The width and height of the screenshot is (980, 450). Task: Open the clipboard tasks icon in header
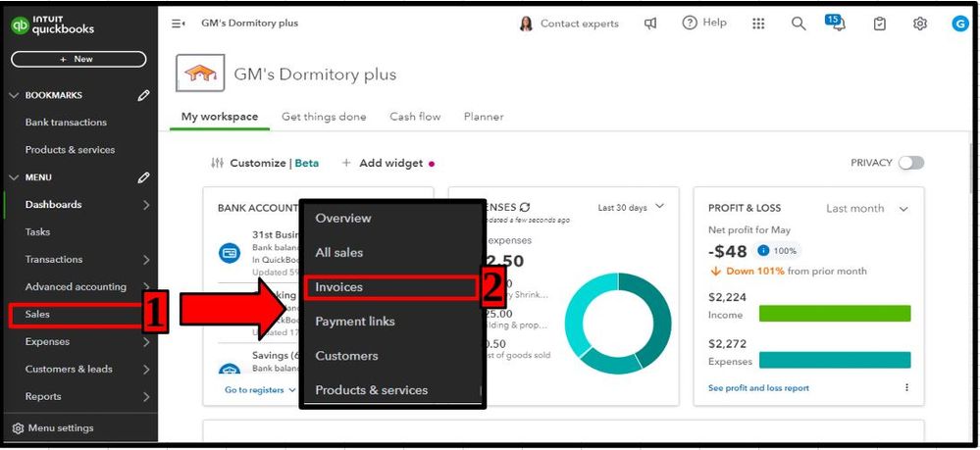pos(879,24)
